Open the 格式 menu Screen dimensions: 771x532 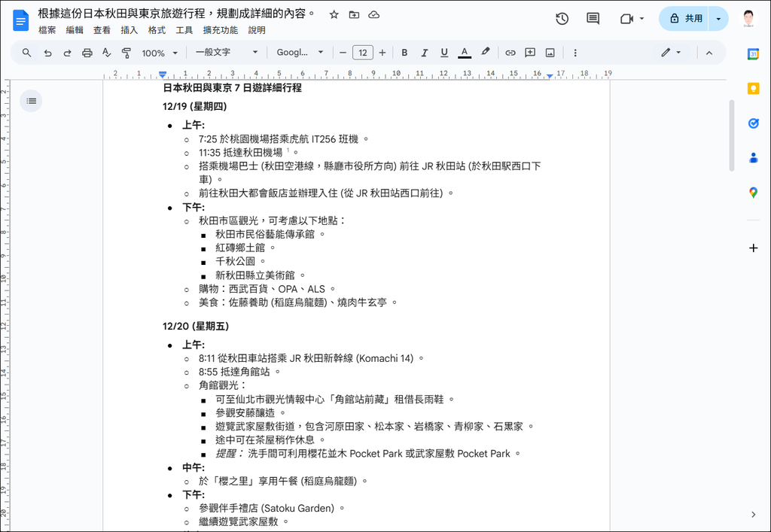[157, 30]
